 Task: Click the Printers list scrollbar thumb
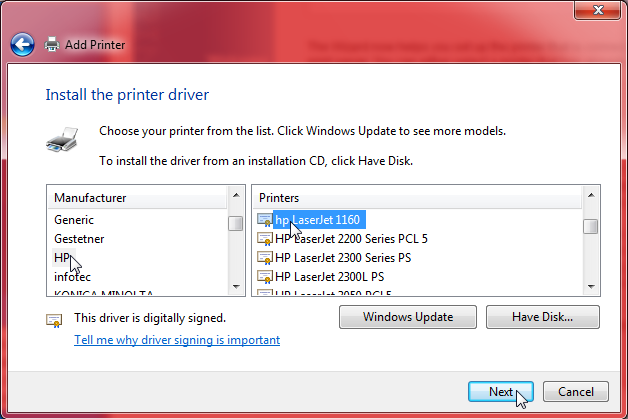tap(591, 226)
